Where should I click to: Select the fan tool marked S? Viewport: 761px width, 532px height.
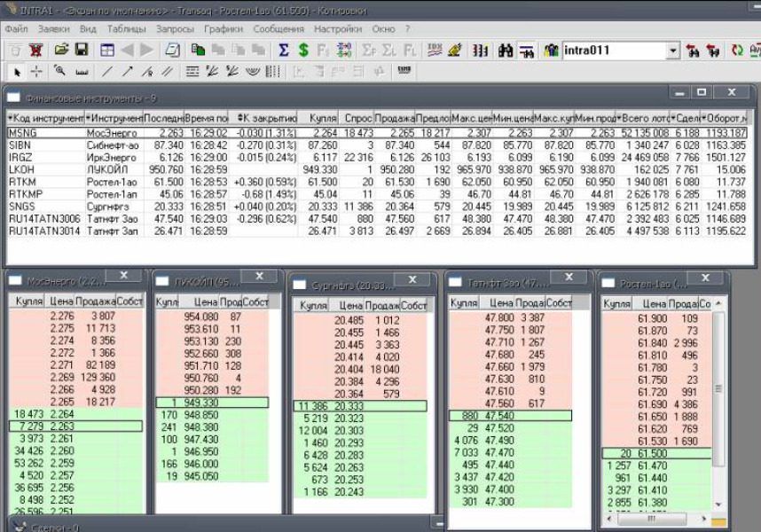coord(232,72)
